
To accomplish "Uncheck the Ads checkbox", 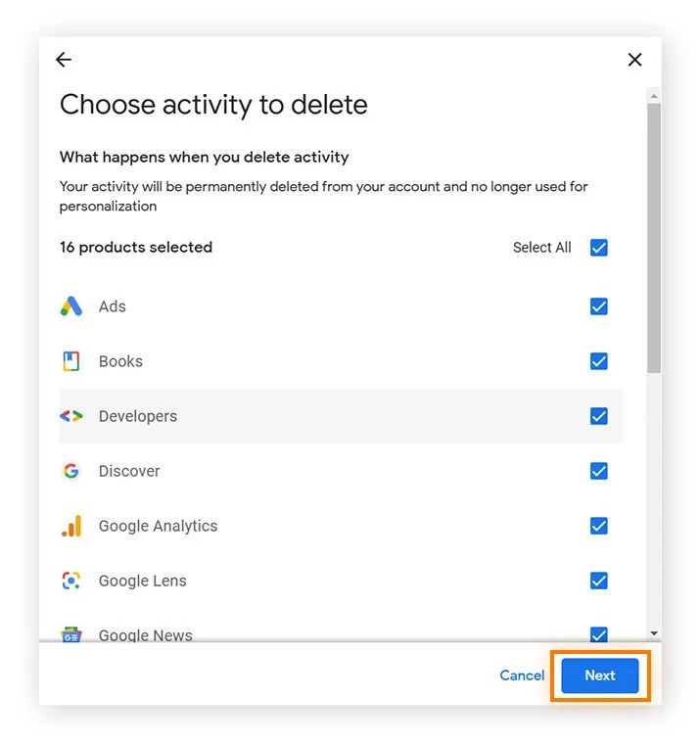I will (599, 306).
